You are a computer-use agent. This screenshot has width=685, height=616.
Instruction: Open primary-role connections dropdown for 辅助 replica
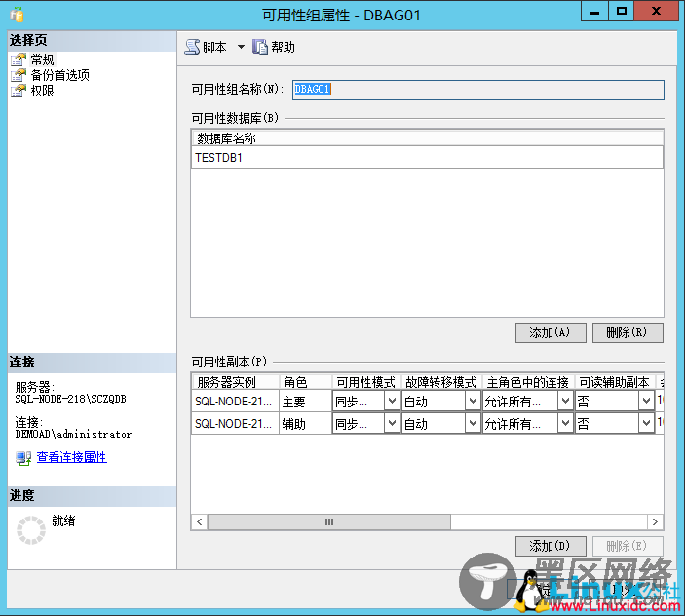565,423
